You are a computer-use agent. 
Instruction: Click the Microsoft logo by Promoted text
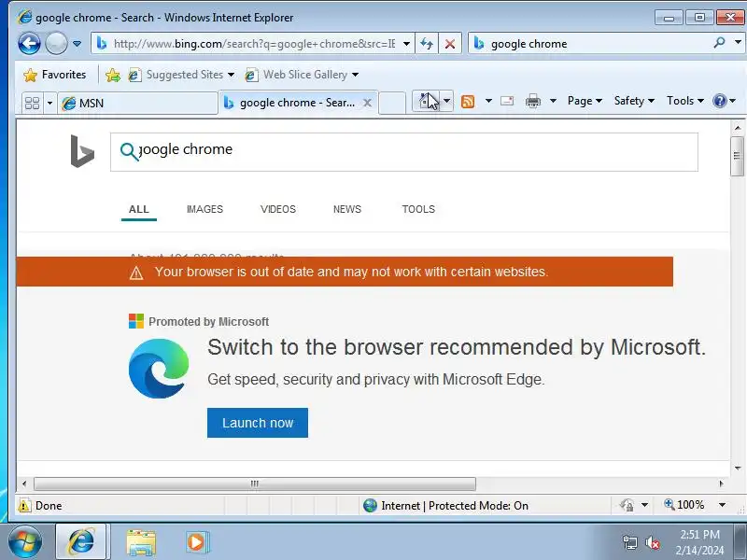coord(136,321)
